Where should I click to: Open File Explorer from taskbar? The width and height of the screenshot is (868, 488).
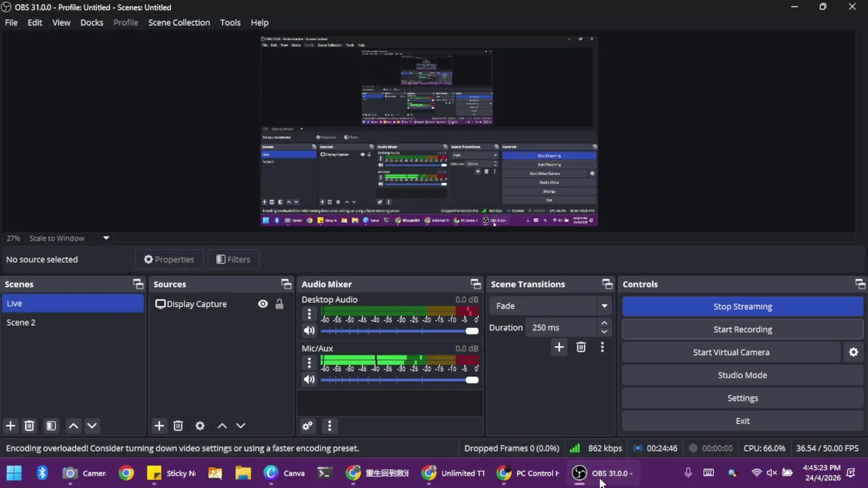[243, 473]
